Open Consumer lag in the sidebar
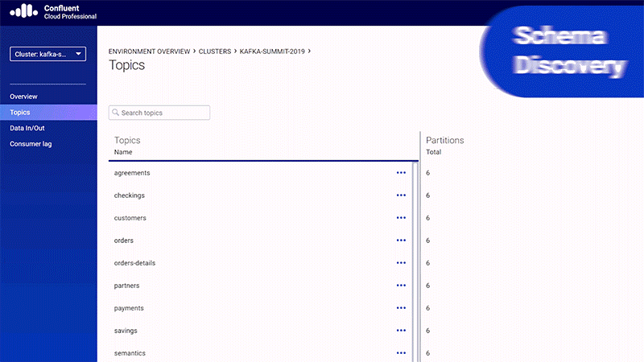 click(x=31, y=144)
